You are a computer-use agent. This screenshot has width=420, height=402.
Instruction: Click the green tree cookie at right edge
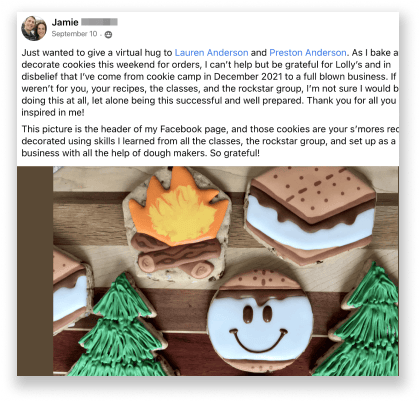pos(362,322)
